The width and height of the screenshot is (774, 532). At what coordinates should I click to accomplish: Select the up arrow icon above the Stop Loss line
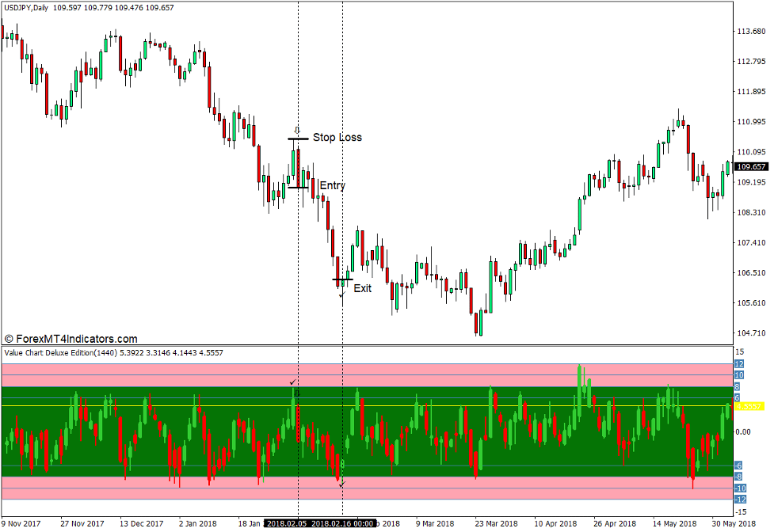point(297,129)
